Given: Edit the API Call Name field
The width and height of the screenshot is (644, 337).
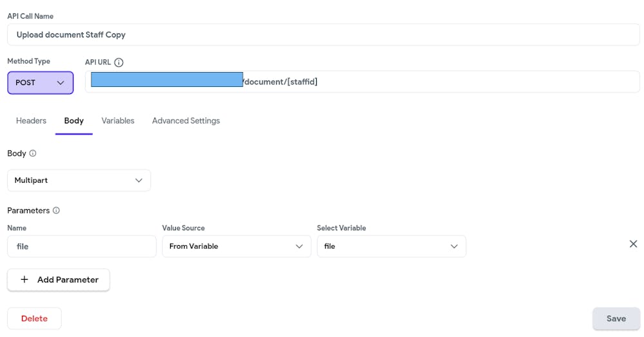Looking at the screenshot, I should pyautogui.click(x=323, y=35).
